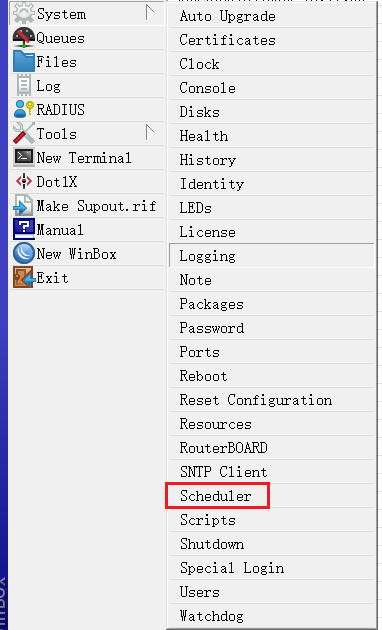Click the Tools wrench icon

click(x=24, y=133)
